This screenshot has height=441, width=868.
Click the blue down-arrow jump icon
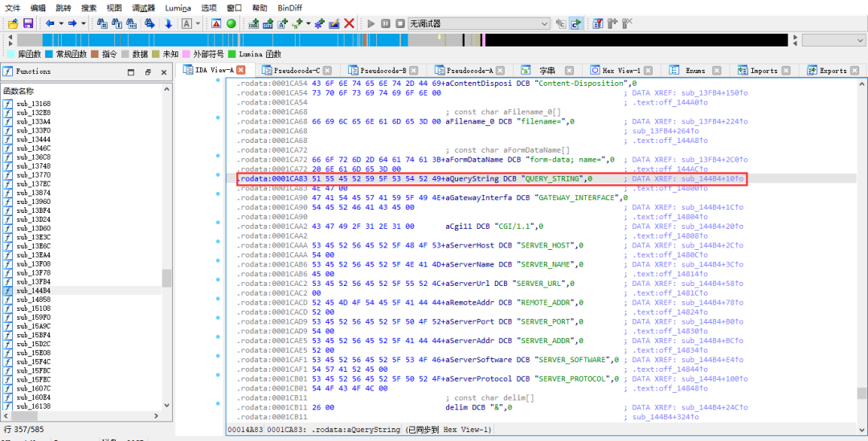pos(168,24)
